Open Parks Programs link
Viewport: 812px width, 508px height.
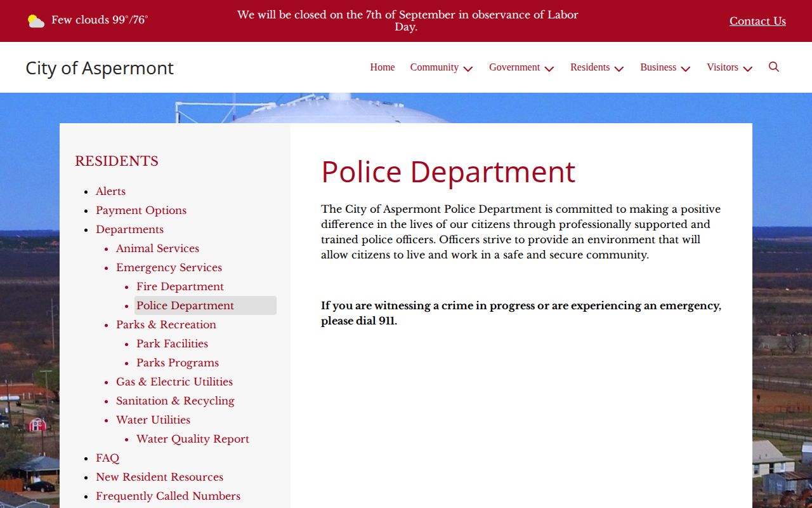178,363
